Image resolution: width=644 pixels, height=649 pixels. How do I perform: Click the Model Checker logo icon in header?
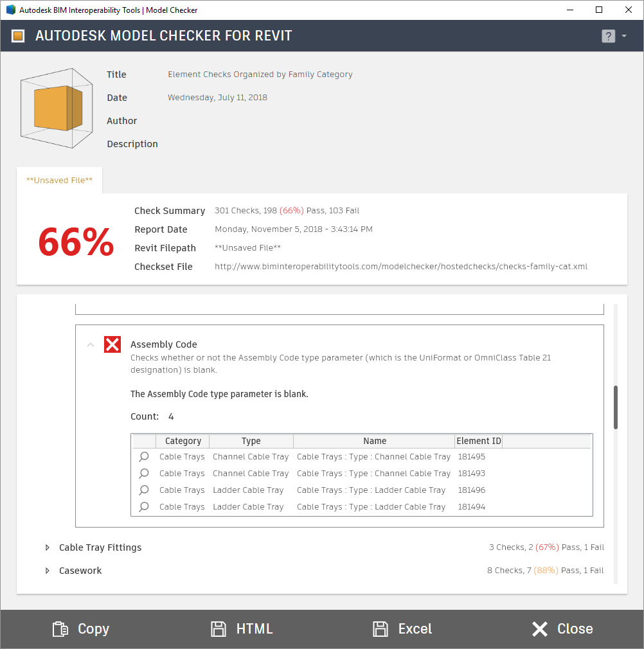[17, 36]
